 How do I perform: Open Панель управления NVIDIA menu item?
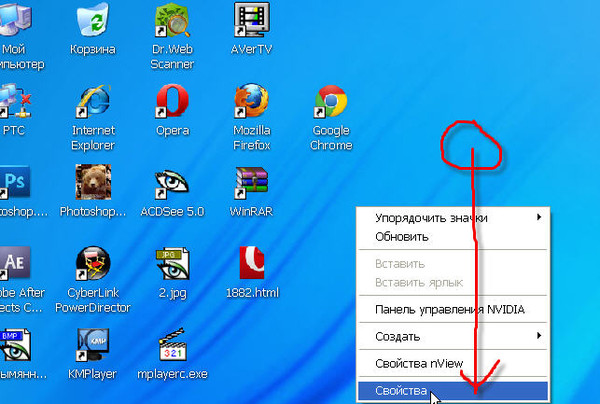(x=453, y=309)
